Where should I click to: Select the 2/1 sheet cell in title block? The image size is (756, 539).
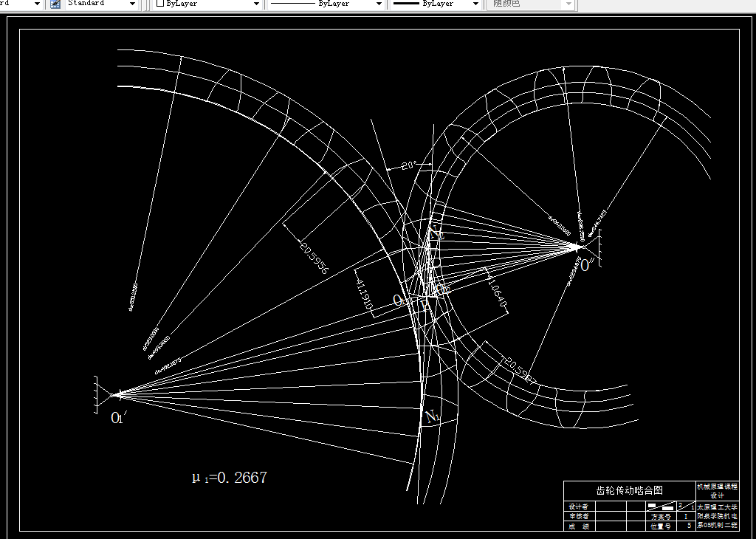tap(687, 507)
